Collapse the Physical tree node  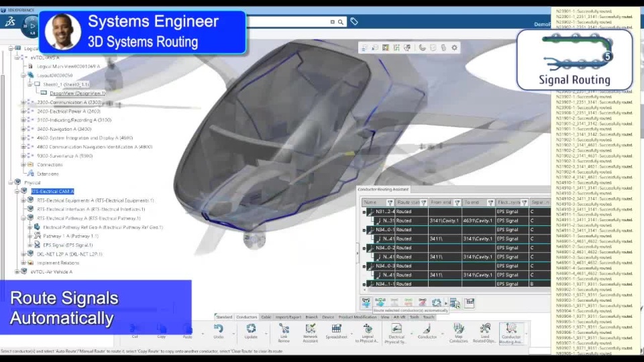[x=11, y=182]
